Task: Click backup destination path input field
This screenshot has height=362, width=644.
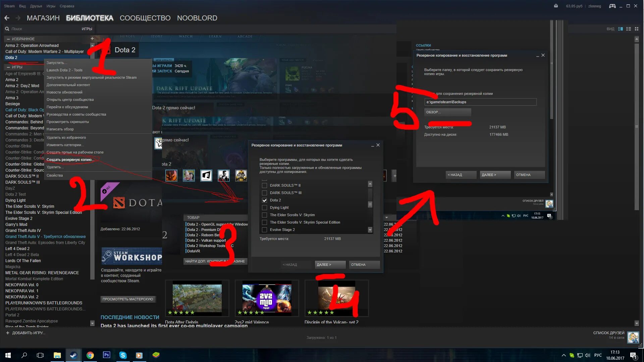Action: tap(480, 102)
